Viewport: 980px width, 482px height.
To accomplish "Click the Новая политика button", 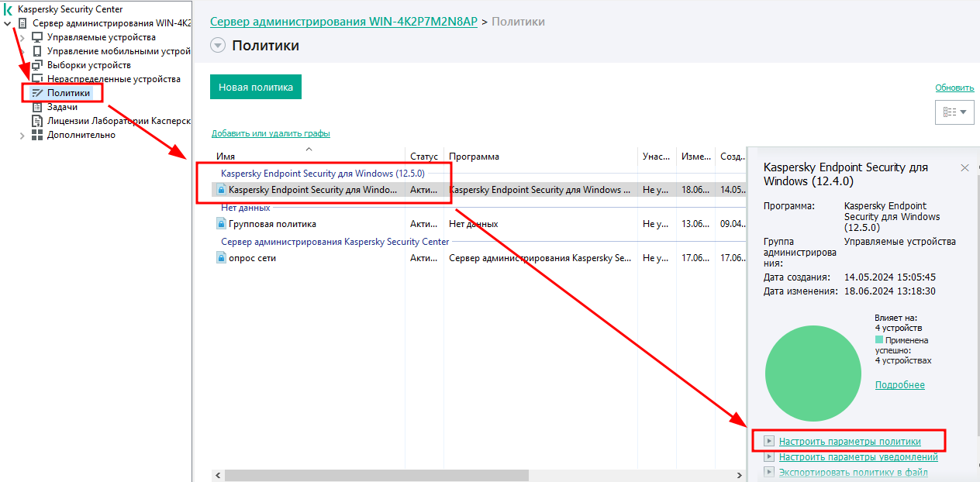I will pos(256,88).
